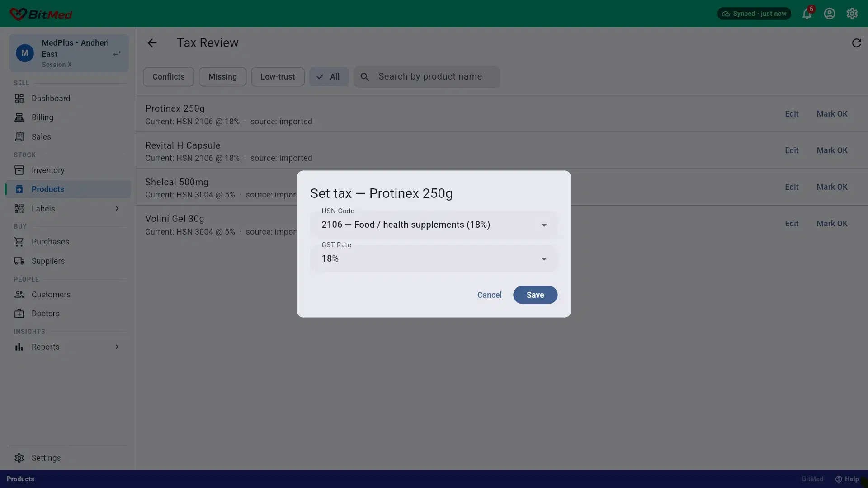The image size is (868, 488).
Task: Click the Purchases cart icon
Action: pyautogui.click(x=19, y=242)
